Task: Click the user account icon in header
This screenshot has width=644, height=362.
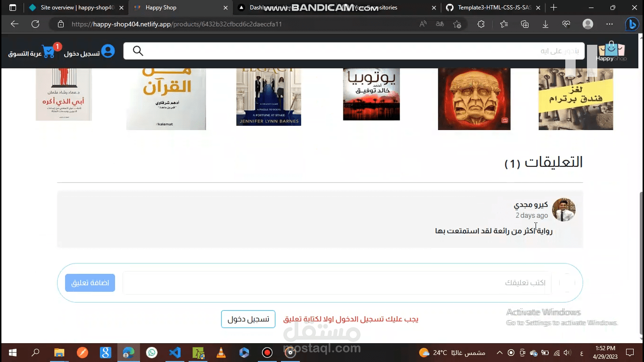Action: (108, 51)
